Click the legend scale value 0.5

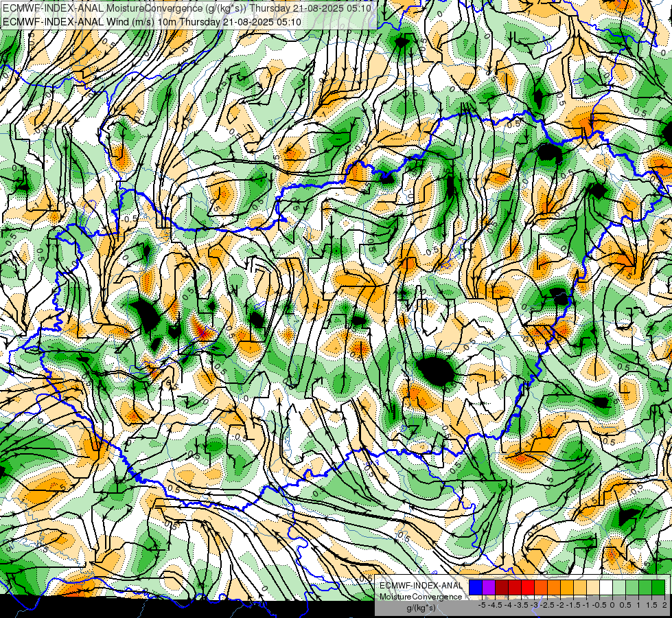click(x=625, y=605)
